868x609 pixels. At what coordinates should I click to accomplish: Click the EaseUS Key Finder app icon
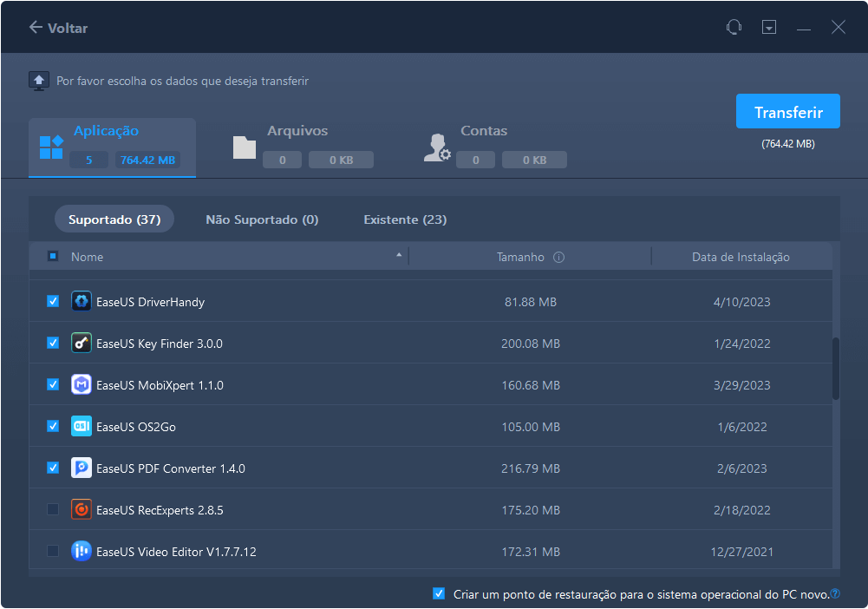pos(82,343)
